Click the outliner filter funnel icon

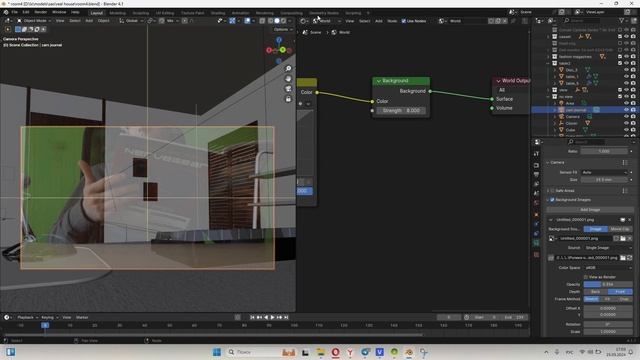click(x=622, y=20)
